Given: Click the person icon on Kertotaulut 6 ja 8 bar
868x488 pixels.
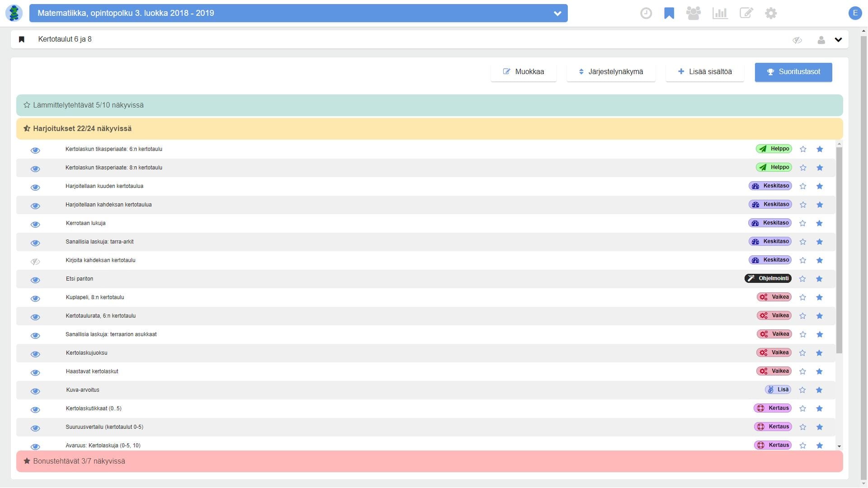Looking at the screenshot, I should [x=821, y=40].
